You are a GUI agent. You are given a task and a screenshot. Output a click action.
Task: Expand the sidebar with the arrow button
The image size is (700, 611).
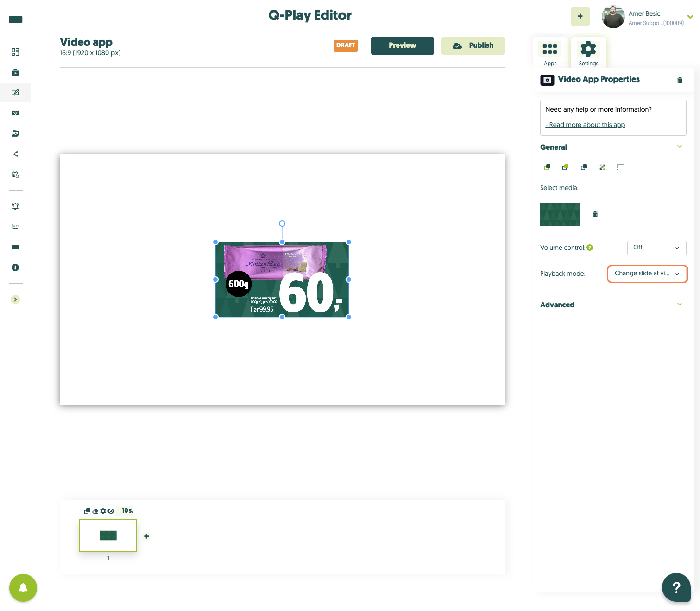click(15, 299)
